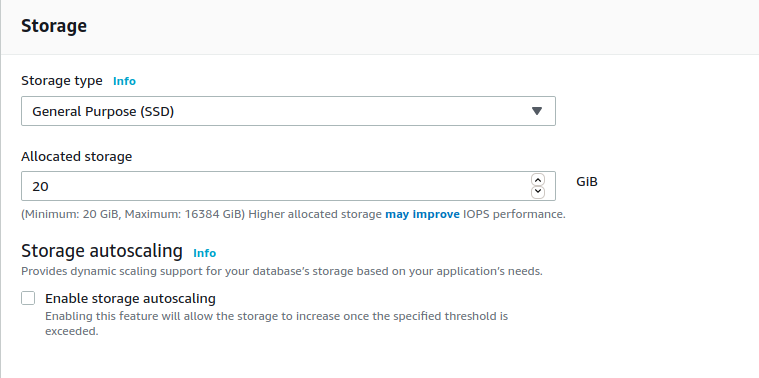
Task: Follow the "may improve" link
Action: click(423, 214)
